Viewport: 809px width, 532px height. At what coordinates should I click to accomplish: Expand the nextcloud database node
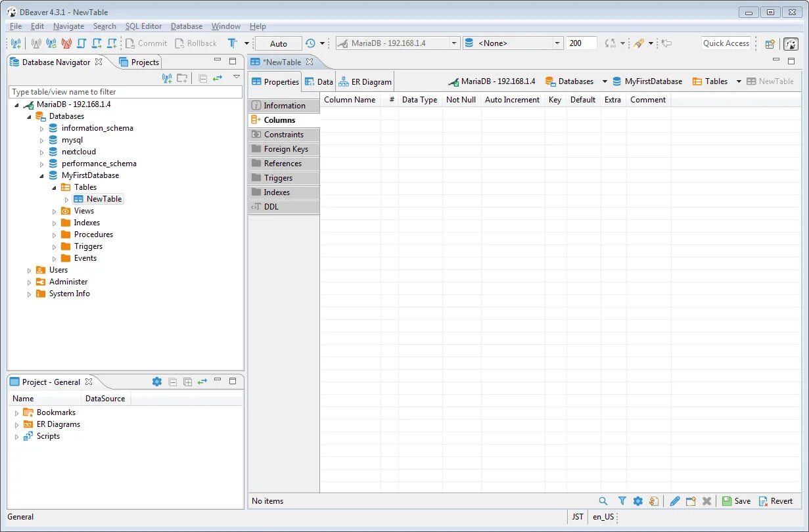pos(42,152)
